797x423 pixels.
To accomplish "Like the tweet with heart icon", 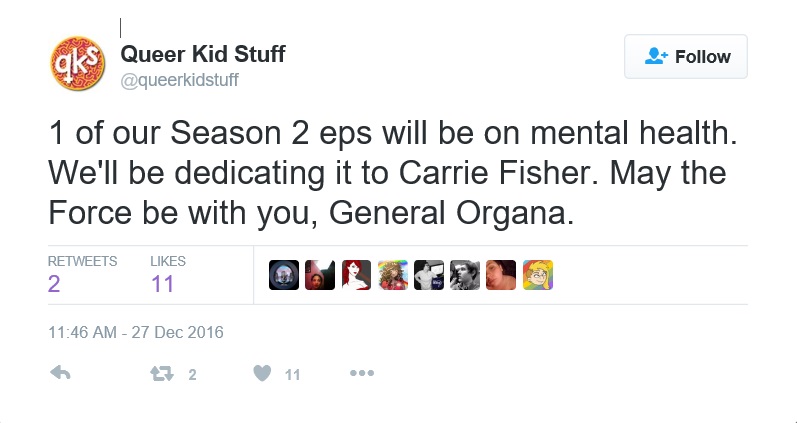I will (262, 373).
